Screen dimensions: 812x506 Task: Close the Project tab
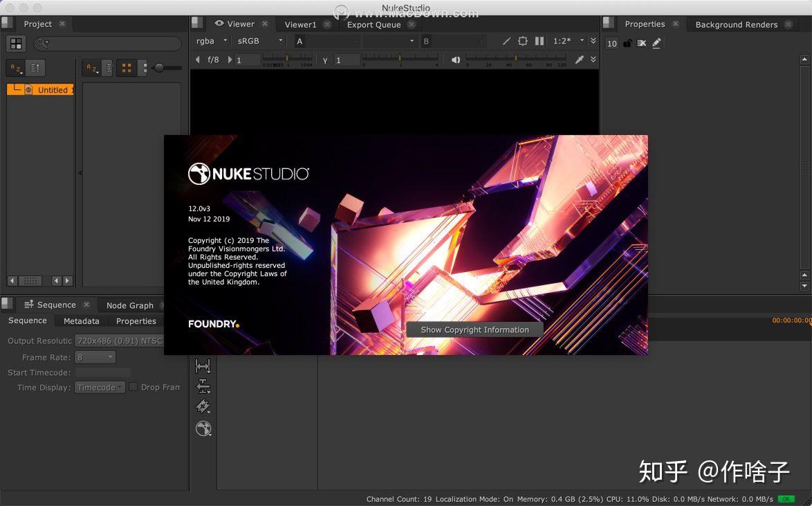[x=62, y=24]
